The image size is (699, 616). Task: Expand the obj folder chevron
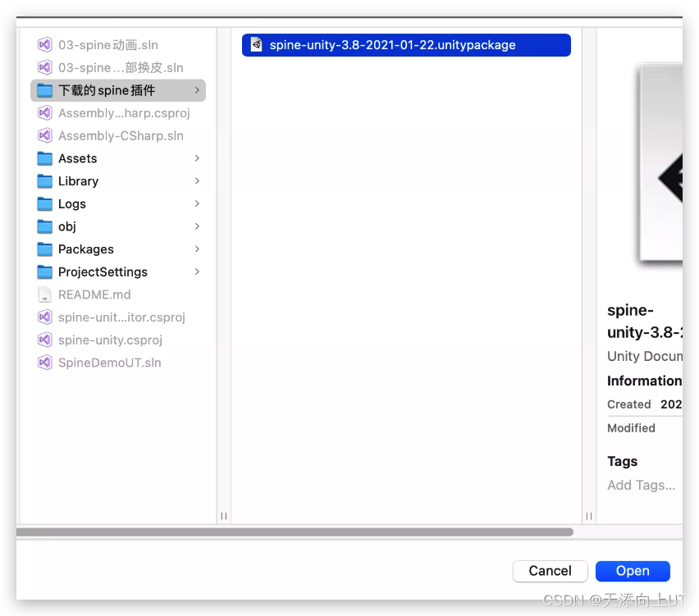point(197,226)
